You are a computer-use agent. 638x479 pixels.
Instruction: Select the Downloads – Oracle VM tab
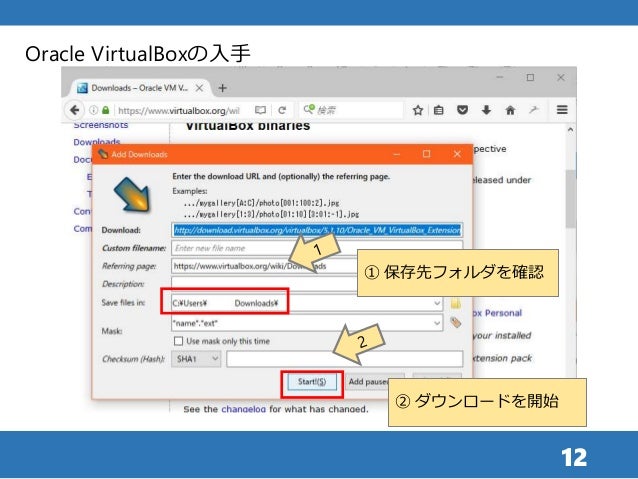click(x=140, y=88)
